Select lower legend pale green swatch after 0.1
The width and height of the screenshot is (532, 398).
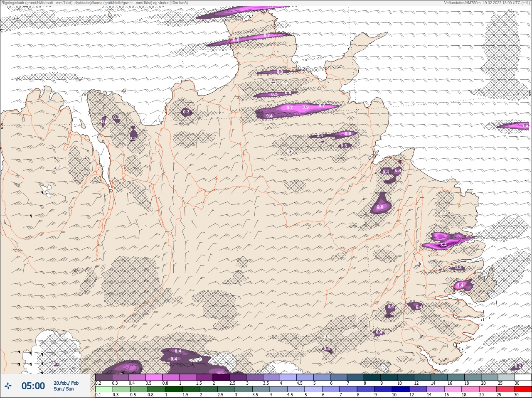tap(103, 389)
